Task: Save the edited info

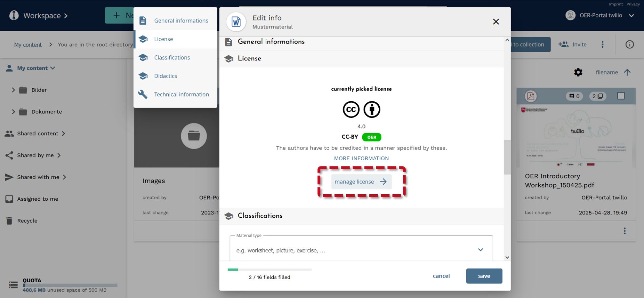Action: tap(484, 276)
